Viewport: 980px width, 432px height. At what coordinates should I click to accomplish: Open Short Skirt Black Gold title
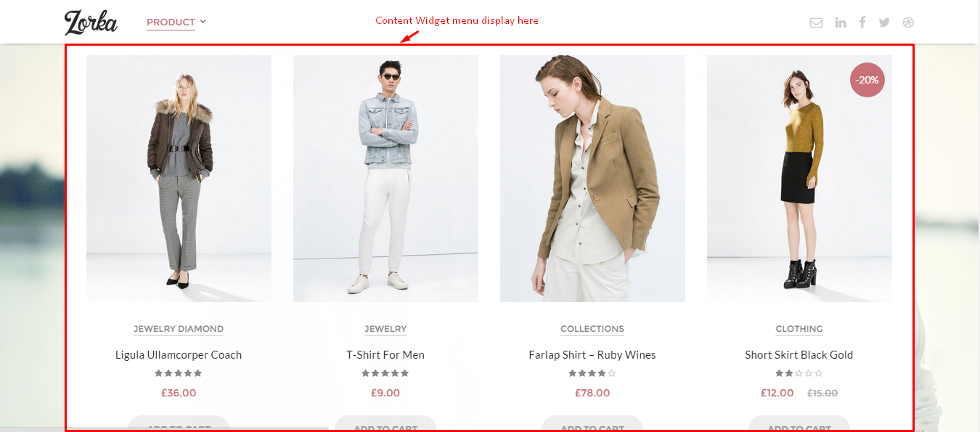pyautogui.click(x=799, y=355)
